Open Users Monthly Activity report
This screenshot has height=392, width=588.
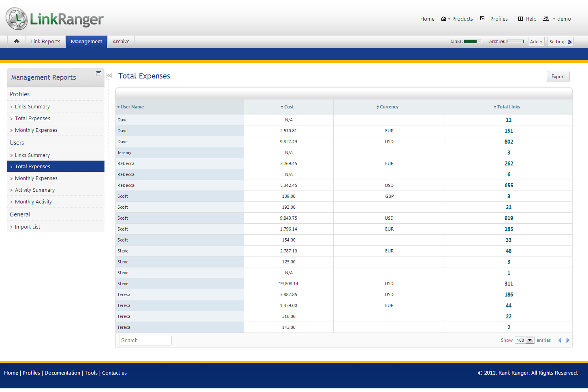33,201
